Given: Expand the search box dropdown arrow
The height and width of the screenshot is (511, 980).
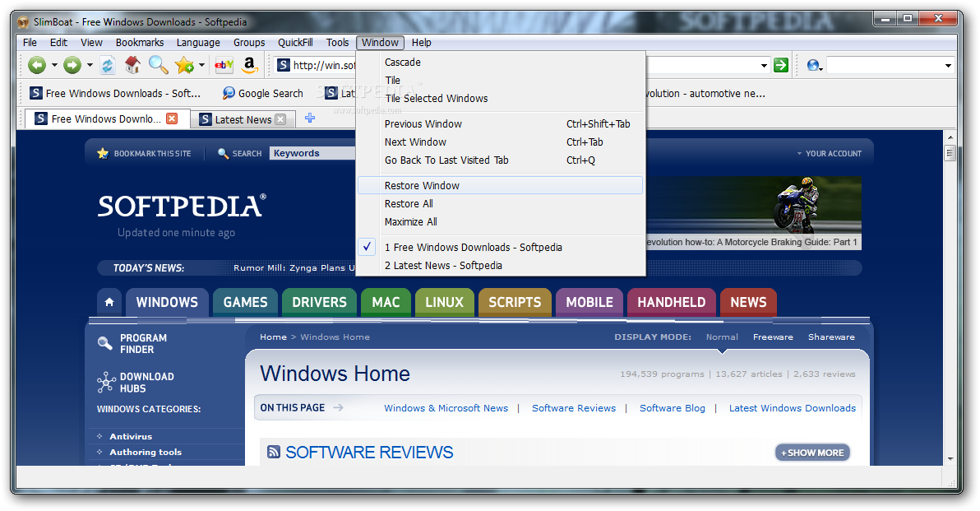Looking at the screenshot, I should [x=948, y=65].
